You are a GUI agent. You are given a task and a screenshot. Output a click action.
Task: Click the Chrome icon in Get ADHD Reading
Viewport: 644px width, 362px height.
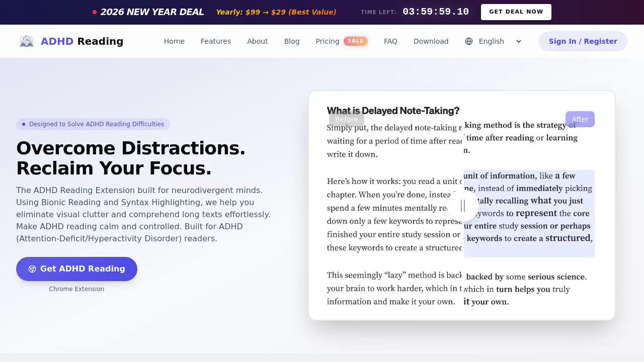pyautogui.click(x=32, y=269)
